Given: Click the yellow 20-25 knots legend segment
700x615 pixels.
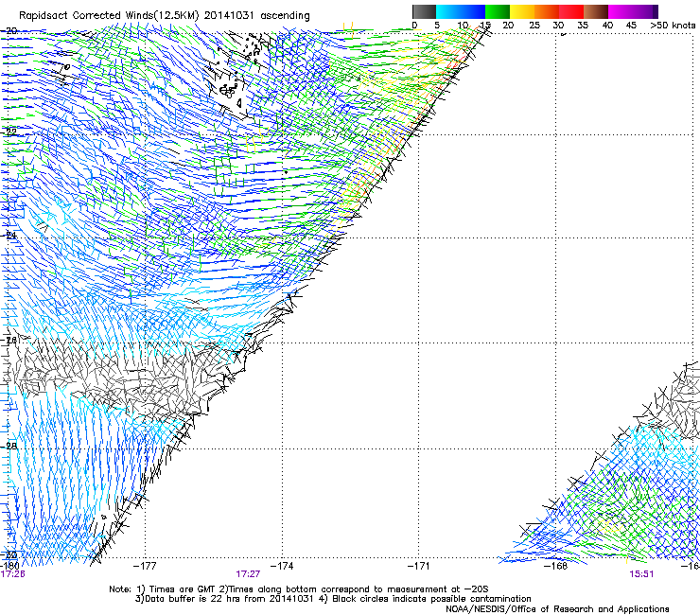Looking at the screenshot, I should (x=522, y=11).
